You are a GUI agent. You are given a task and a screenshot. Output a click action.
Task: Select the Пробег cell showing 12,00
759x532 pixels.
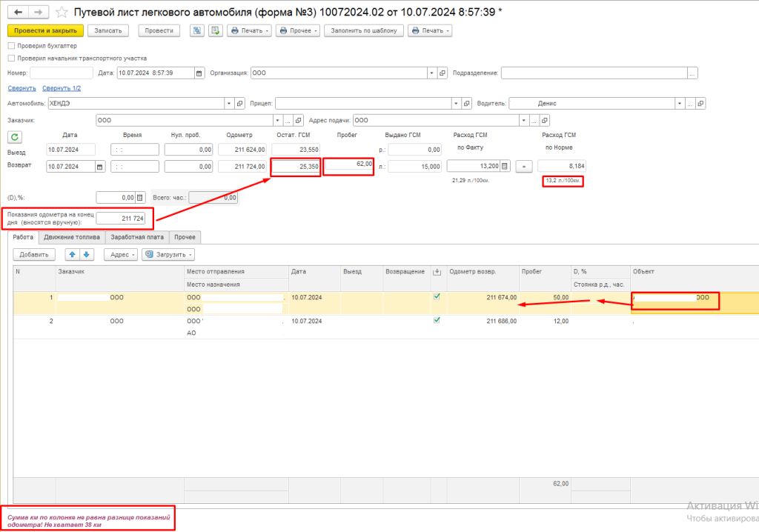(545, 321)
